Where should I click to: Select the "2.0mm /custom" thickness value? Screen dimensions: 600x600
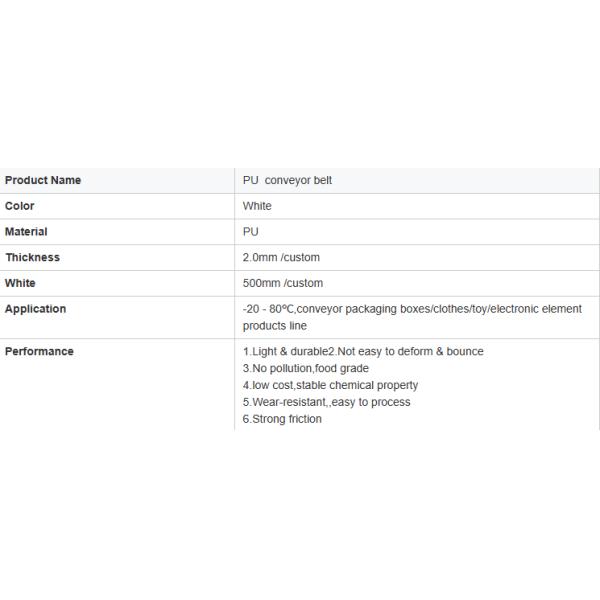pos(281,257)
